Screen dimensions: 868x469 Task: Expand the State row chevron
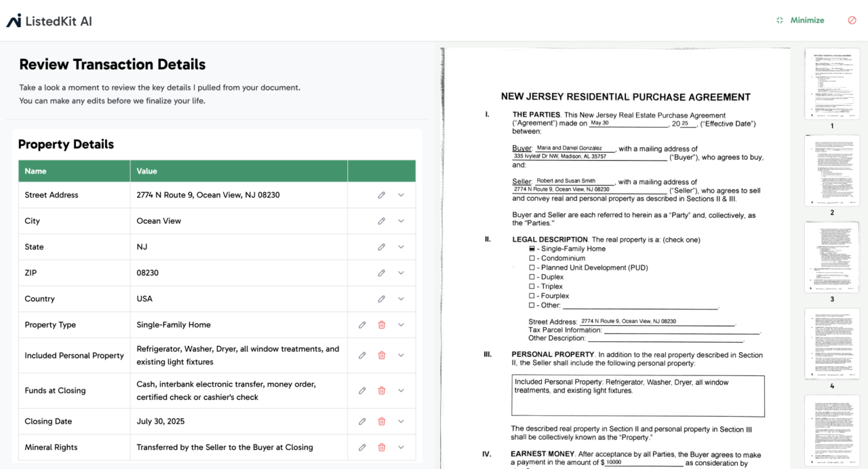(x=401, y=247)
